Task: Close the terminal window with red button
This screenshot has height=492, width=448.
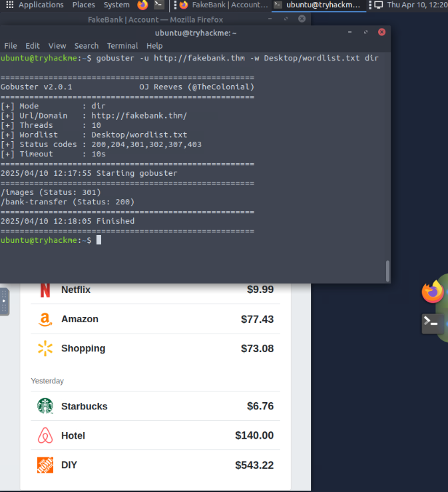Action: [381, 32]
